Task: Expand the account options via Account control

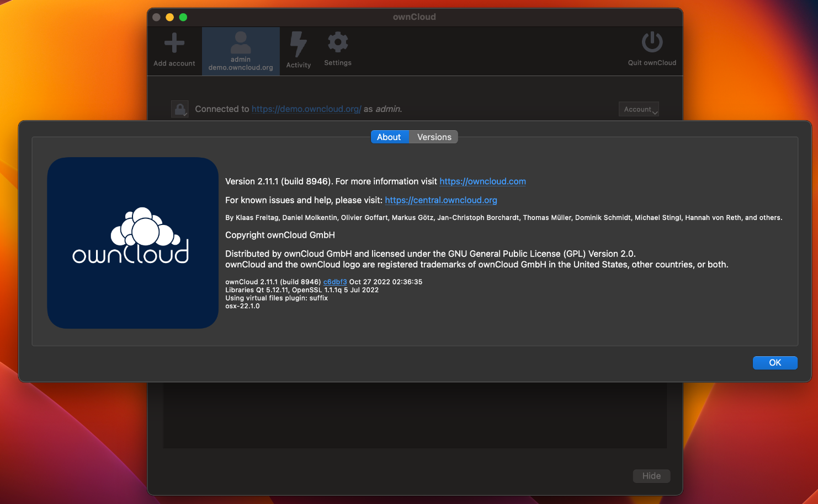Action: [638, 109]
